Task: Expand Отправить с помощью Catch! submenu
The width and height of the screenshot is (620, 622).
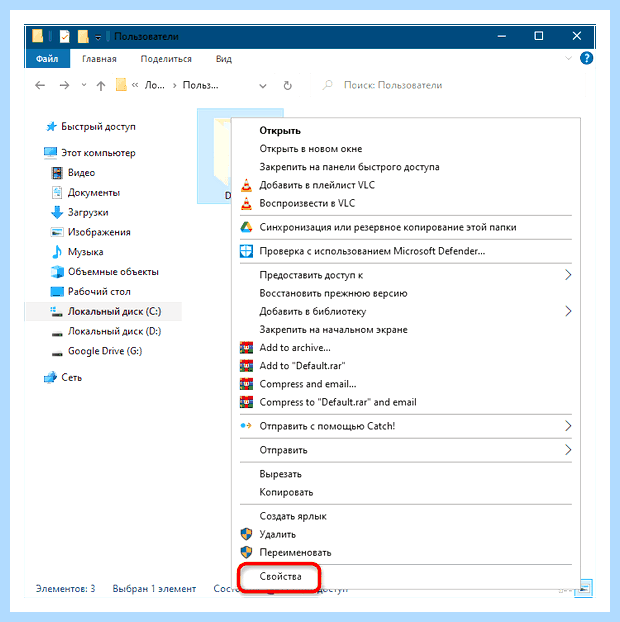Action: point(406,426)
